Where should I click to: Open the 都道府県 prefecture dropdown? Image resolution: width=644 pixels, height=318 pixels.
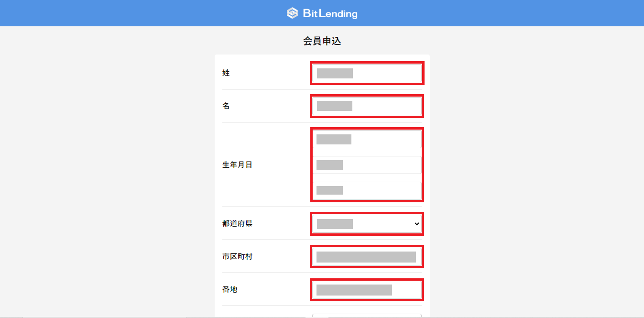pos(367,223)
